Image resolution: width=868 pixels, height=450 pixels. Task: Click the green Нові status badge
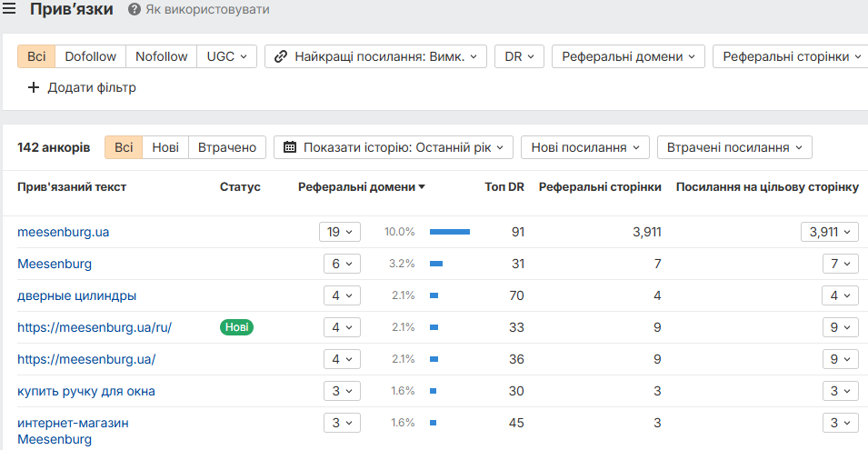click(x=236, y=327)
